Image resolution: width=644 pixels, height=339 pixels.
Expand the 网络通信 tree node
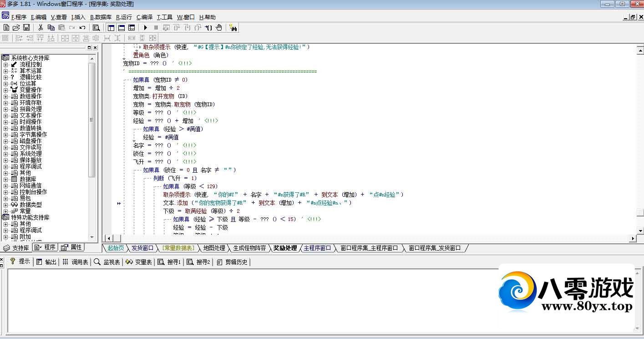click(x=5, y=186)
